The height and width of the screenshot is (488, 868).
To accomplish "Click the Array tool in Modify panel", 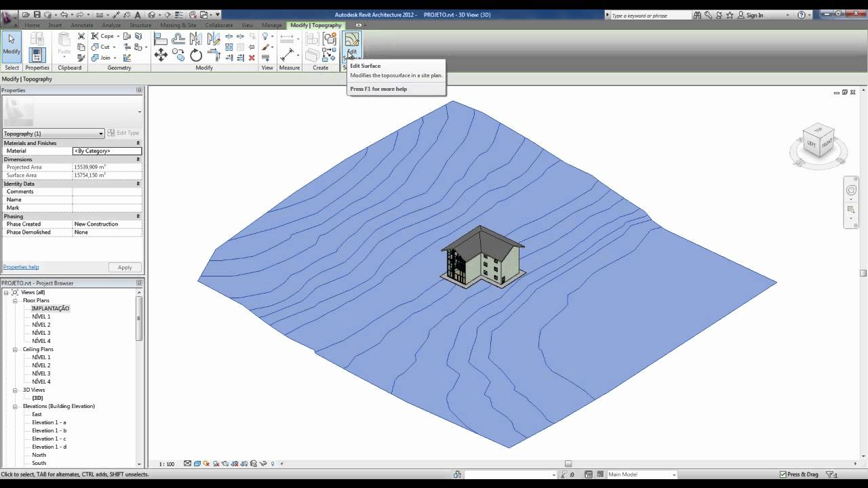I will click(229, 47).
